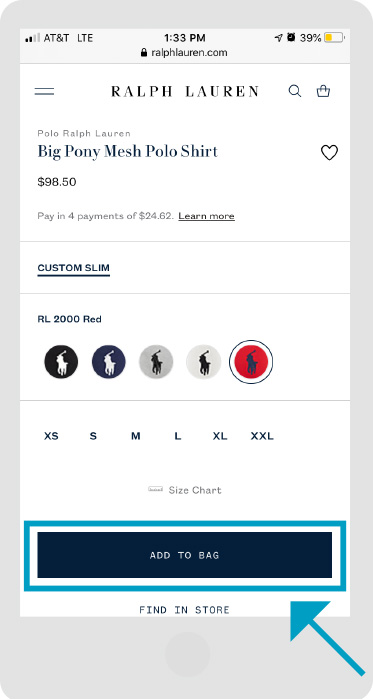Image resolution: width=373 pixels, height=699 pixels.
Task: Open the Learn more payments link
Action: pyautogui.click(x=206, y=216)
